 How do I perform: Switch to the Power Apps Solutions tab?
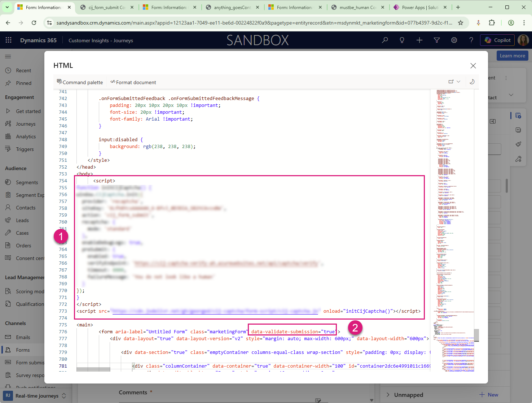tap(420, 7)
